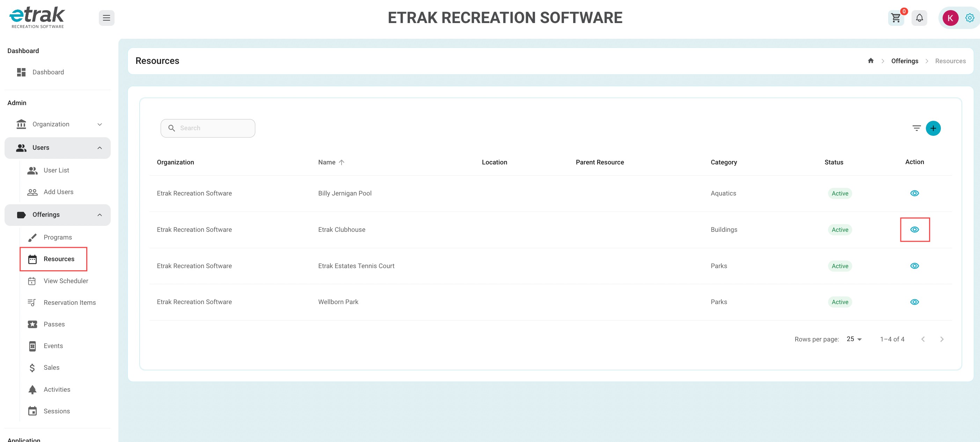Collapse the Users menu chevron

tap(100, 148)
